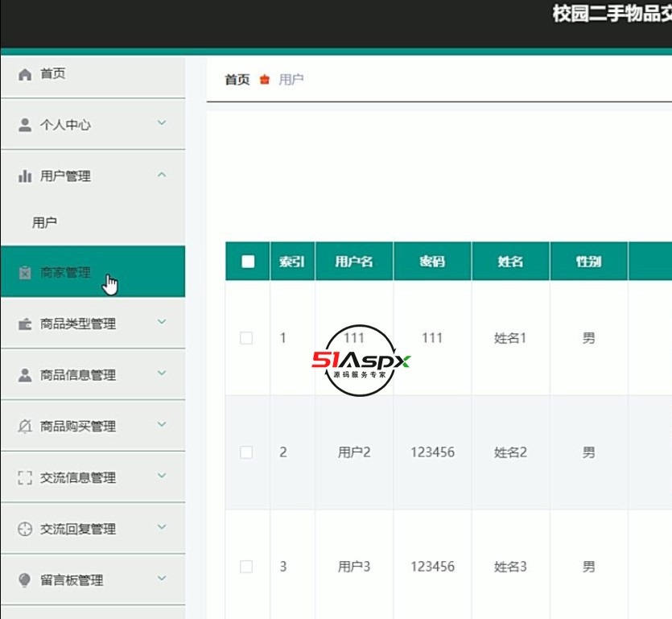Click the orange breadcrumb separator icon
This screenshot has width=672, height=619.
click(x=265, y=80)
